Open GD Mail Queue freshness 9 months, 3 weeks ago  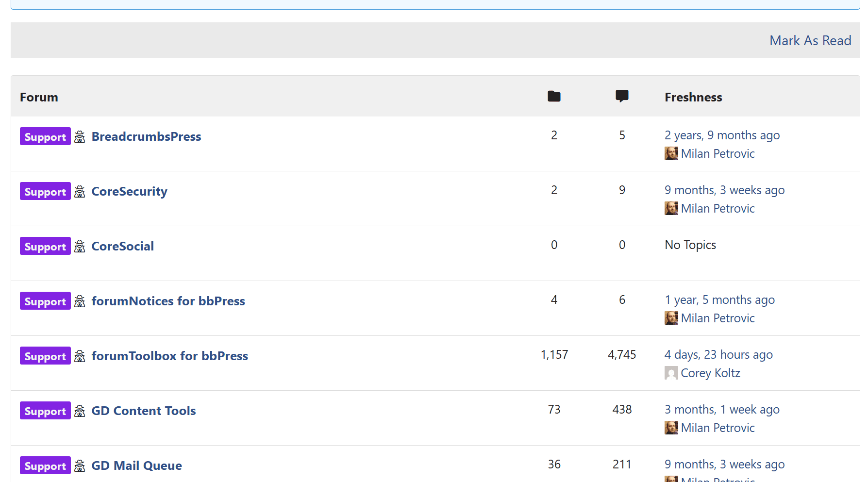[724, 464]
